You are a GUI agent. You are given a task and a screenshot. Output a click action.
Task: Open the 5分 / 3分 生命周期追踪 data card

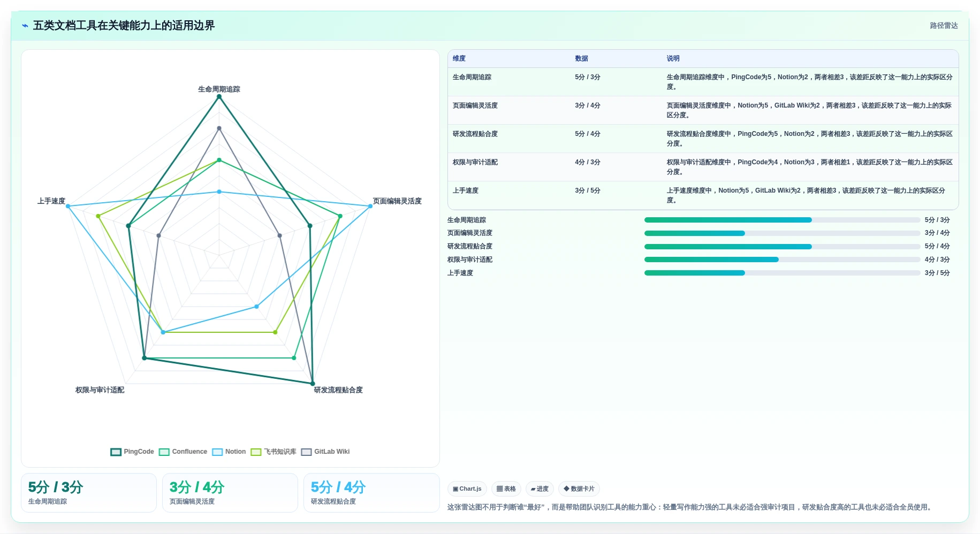[x=89, y=493]
